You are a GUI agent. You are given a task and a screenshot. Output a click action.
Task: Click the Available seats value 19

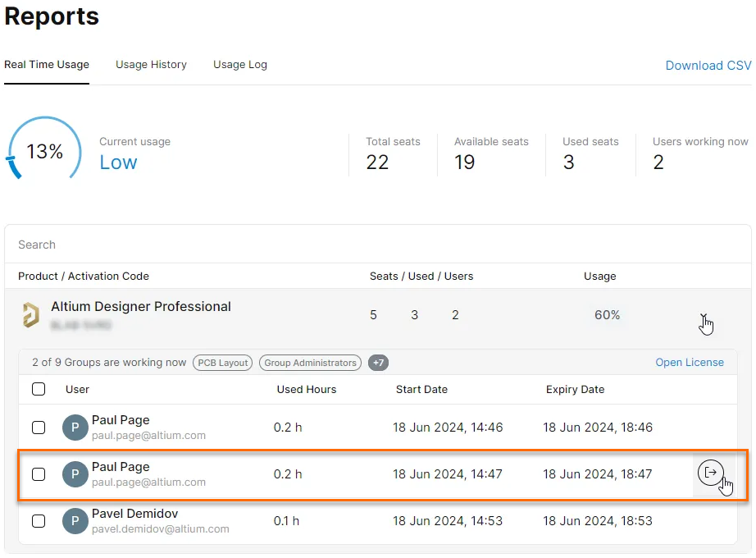point(465,162)
